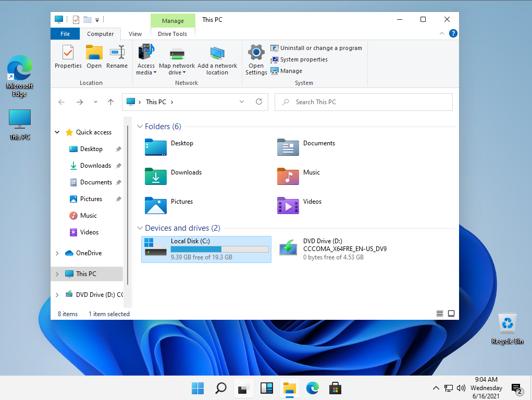Viewport: 532px width, 400px height.
Task: Switch to the View ribbon tab
Action: click(x=135, y=34)
